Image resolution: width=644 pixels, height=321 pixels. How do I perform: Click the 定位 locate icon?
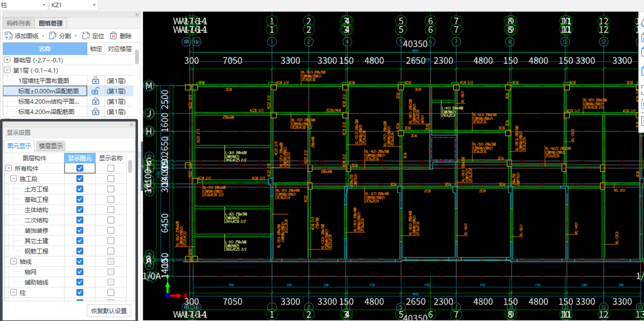tap(86, 36)
